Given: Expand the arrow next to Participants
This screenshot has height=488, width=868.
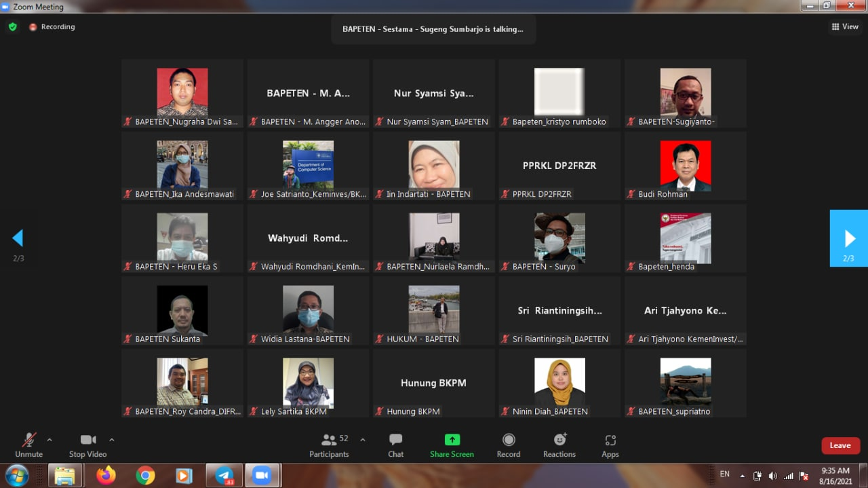Looking at the screenshot, I should click(363, 440).
